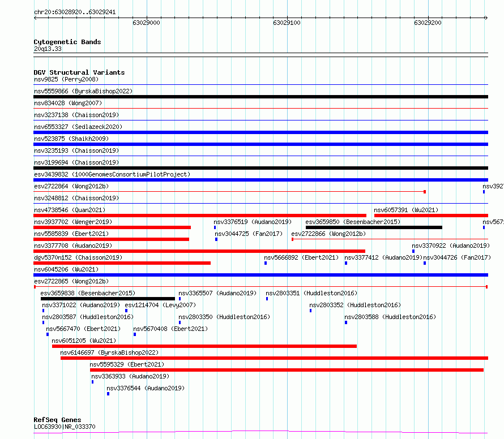This screenshot has height=439, width=504.
Task: Click esv2722864 (Wong2012b) label
Action: click(x=71, y=186)
